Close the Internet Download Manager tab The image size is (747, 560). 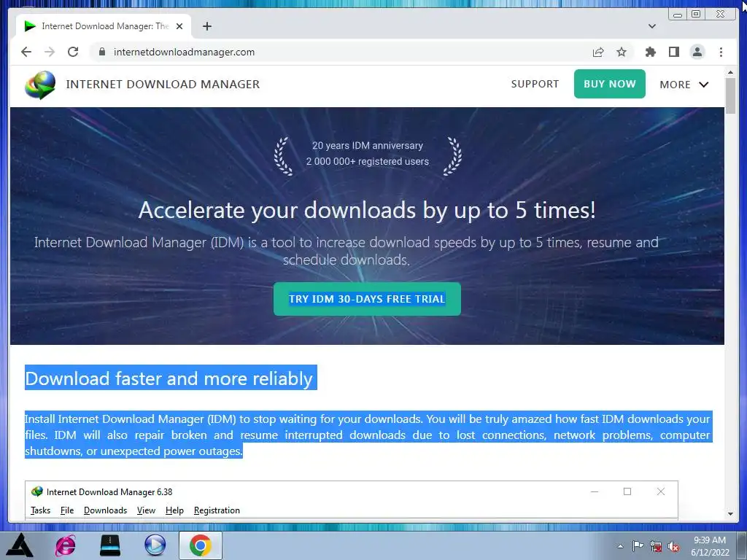coord(179,26)
